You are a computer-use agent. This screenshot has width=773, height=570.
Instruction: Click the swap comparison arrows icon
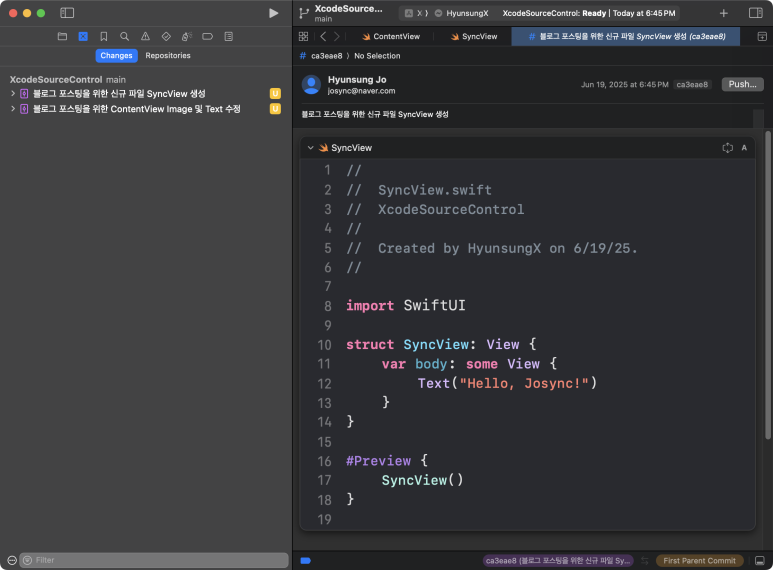[x=645, y=560]
